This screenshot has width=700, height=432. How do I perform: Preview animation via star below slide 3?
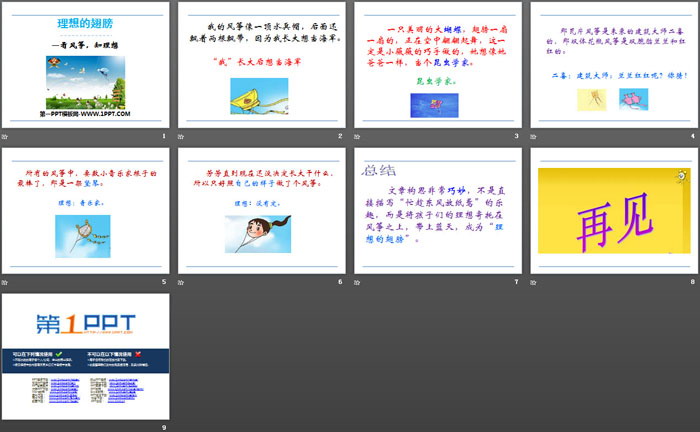click(358, 136)
